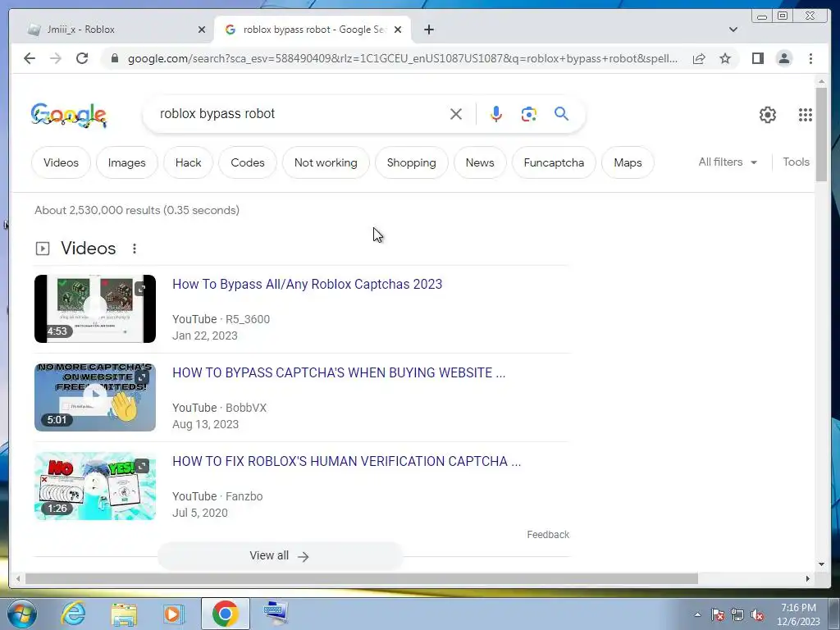Click the horizontal scrollbar thumb
Viewport: 840px width, 630px height.
tap(362, 578)
